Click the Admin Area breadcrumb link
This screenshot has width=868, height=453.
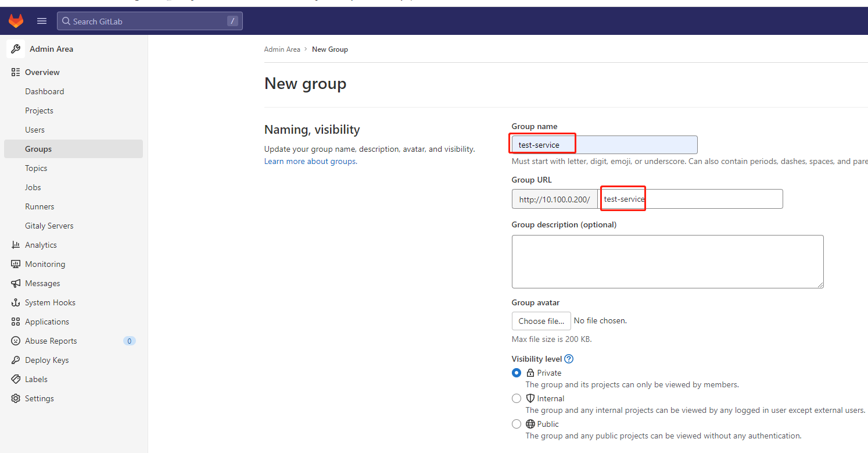pyautogui.click(x=282, y=49)
